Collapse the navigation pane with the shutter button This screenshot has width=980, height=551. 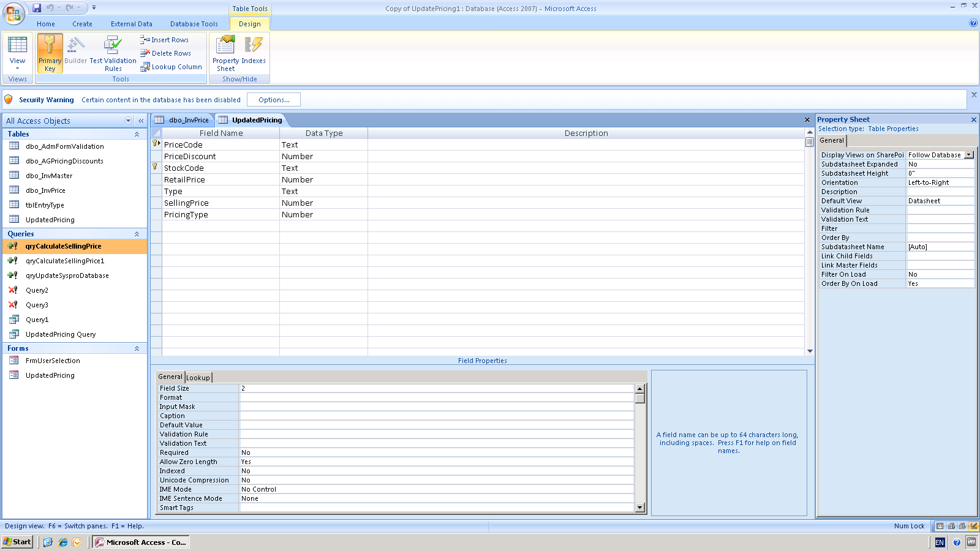141,121
